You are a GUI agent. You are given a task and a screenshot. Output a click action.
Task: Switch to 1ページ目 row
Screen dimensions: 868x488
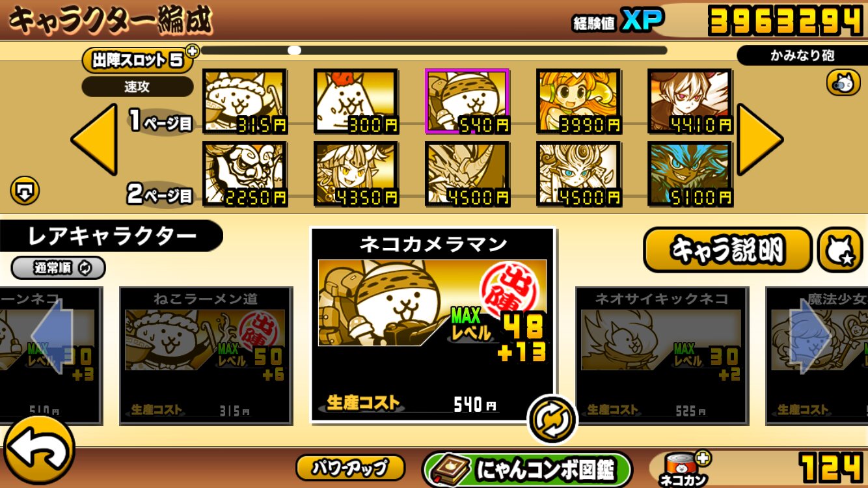click(161, 121)
